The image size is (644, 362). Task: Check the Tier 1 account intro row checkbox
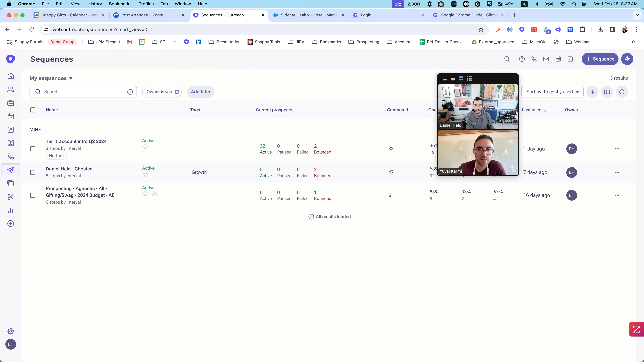(x=33, y=149)
